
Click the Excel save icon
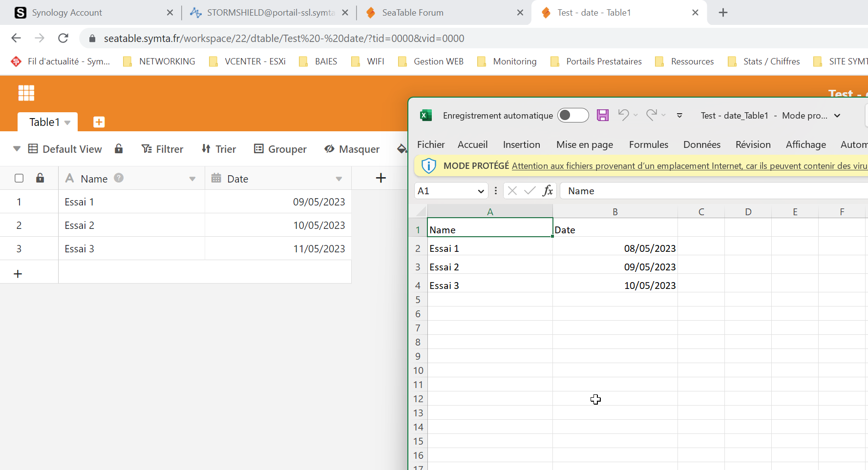(603, 115)
